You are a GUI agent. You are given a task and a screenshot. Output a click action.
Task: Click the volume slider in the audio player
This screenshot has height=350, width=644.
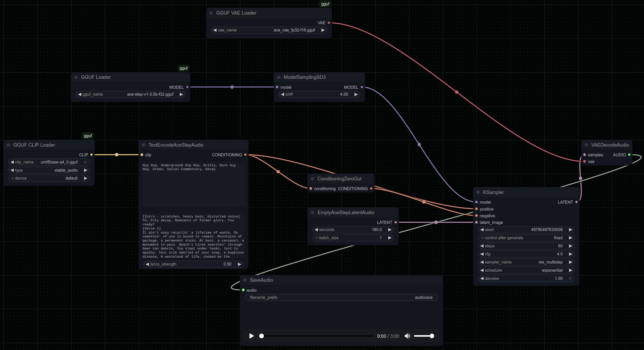coord(423,336)
